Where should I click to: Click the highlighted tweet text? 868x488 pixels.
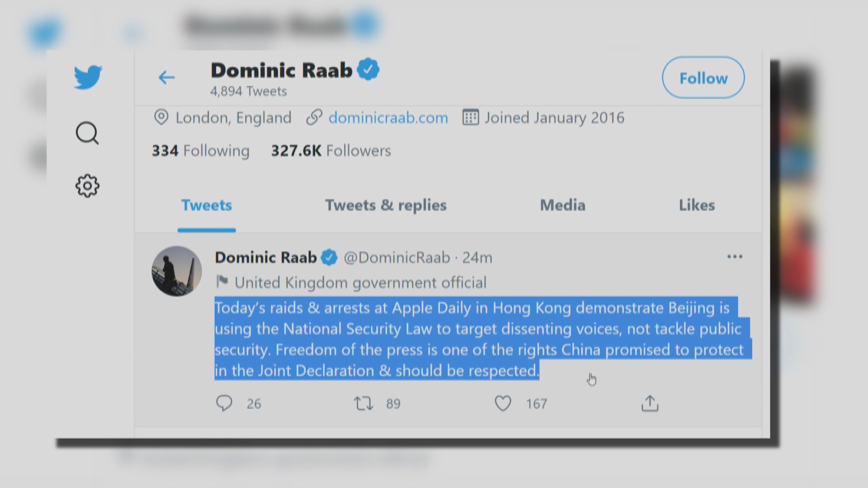[478, 339]
